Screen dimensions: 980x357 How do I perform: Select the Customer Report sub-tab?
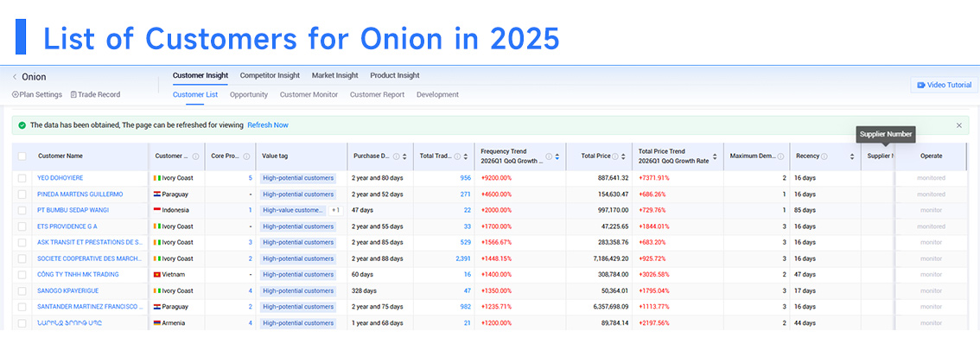pos(377,94)
